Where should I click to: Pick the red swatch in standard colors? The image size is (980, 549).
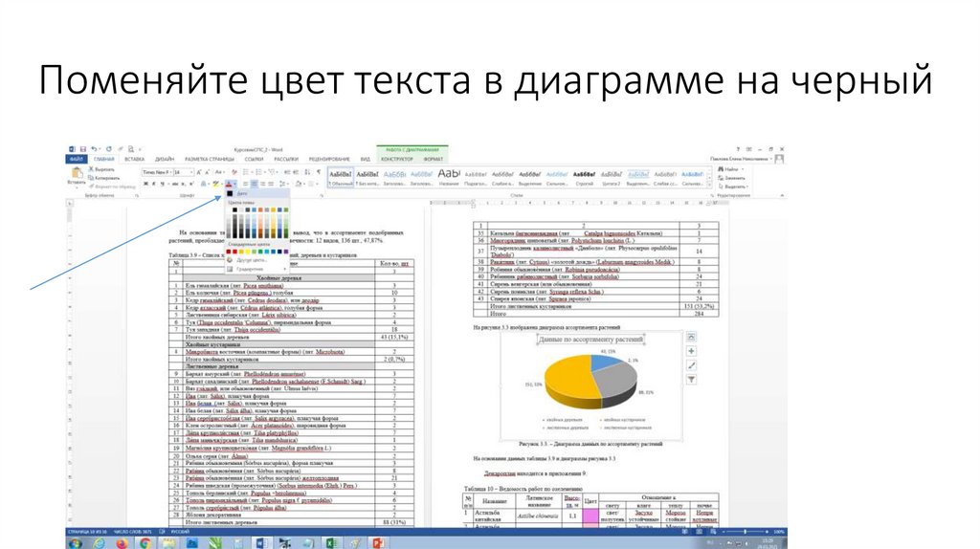point(235,252)
